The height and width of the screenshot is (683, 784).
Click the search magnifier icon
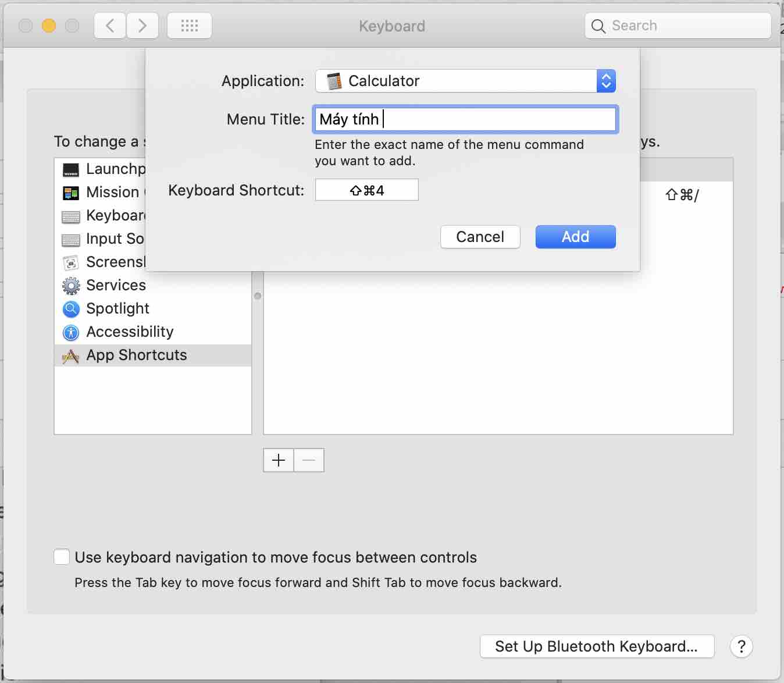tap(598, 26)
